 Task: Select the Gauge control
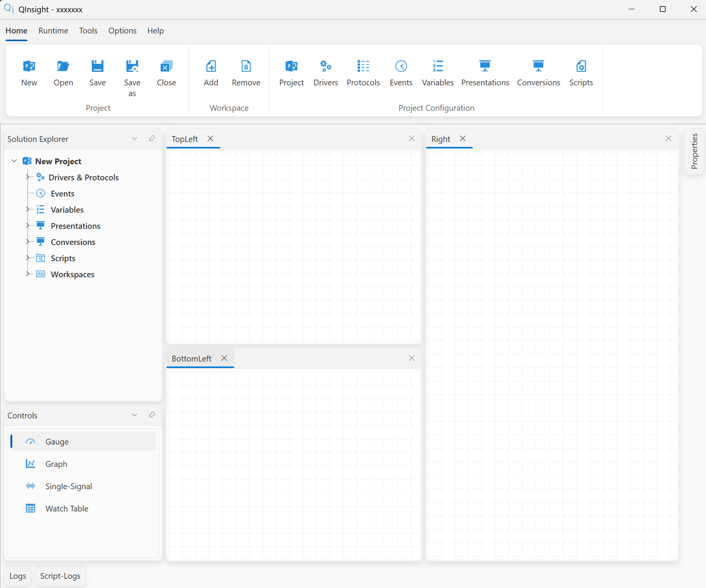pos(83,441)
